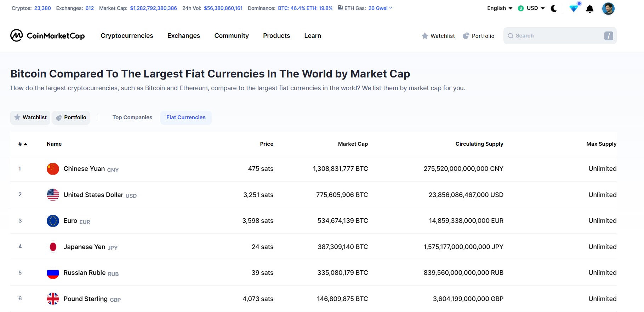Image resolution: width=644 pixels, height=312 pixels.
Task: Click the Watchlist filter button
Action: (x=30, y=117)
